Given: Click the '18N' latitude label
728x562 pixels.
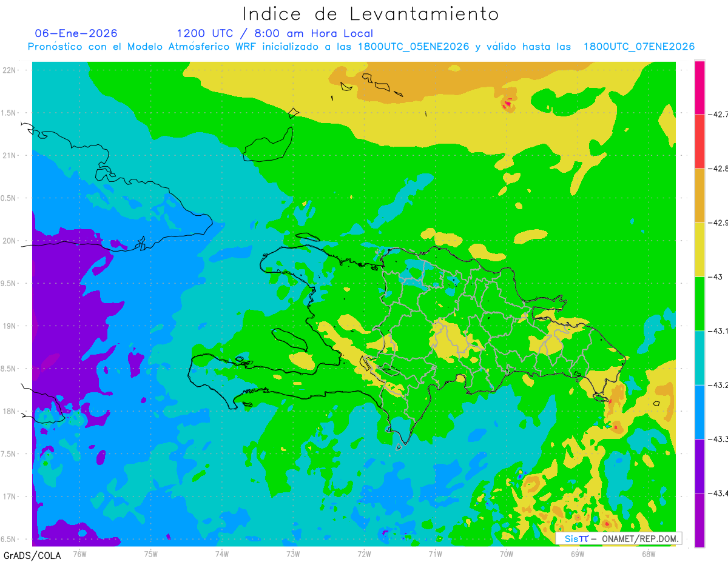Looking at the screenshot, I should click(x=10, y=411).
